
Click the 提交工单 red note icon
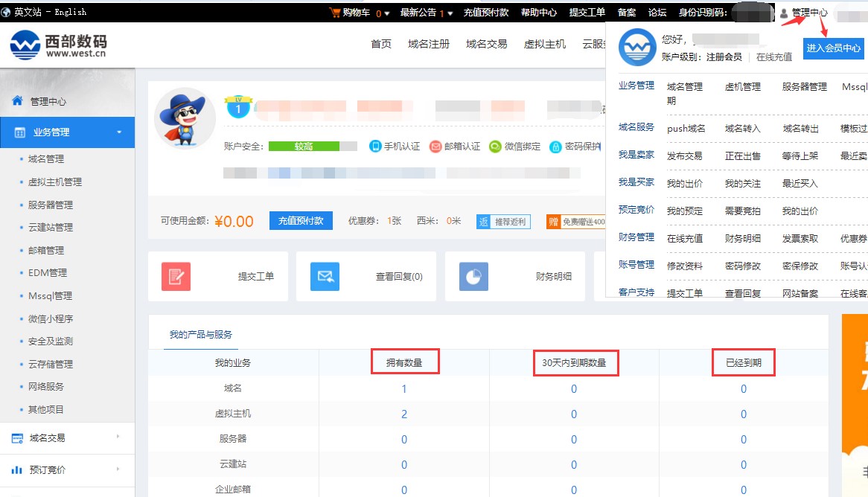tap(176, 276)
